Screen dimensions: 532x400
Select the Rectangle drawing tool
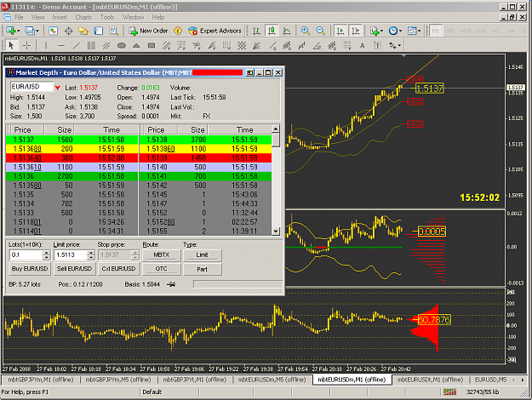(152, 45)
